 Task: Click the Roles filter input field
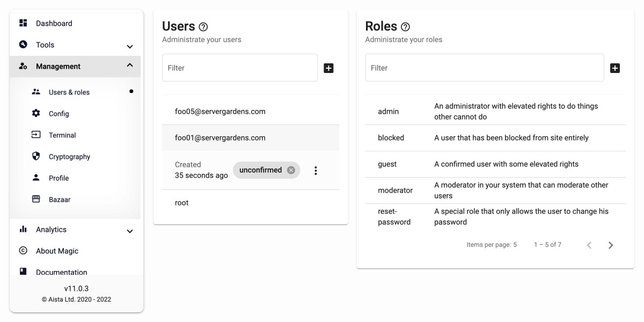[x=485, y=68]
